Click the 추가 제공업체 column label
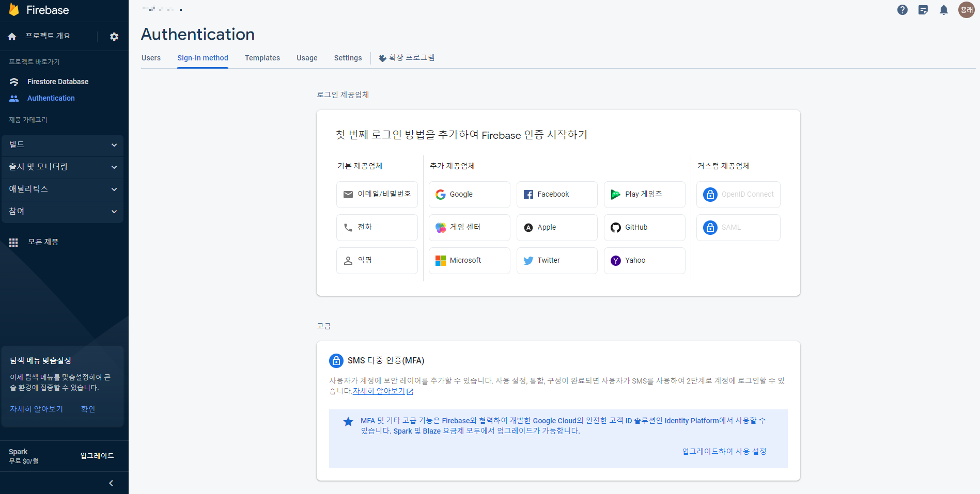The image size is (980, 494). tap(452, 166)
